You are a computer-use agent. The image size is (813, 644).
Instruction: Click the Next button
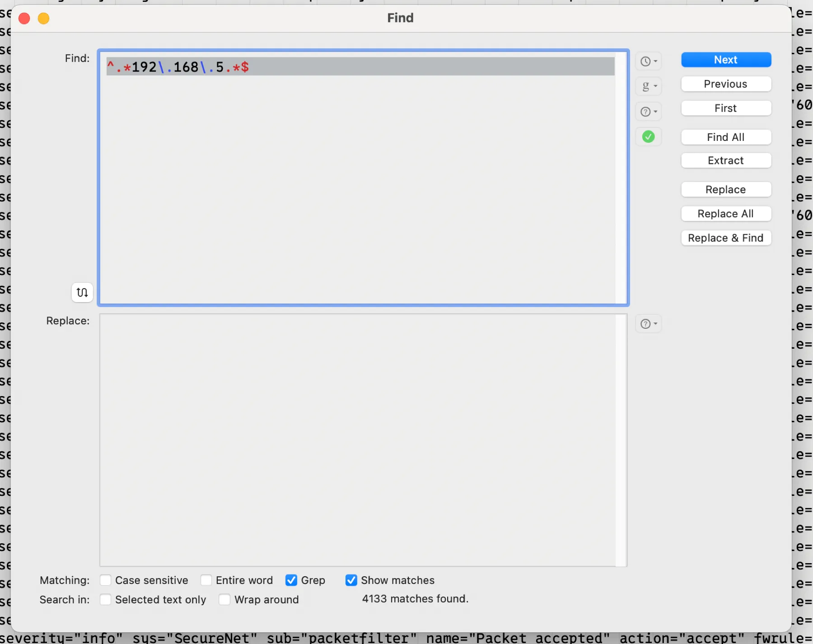[x=725, y=59]
